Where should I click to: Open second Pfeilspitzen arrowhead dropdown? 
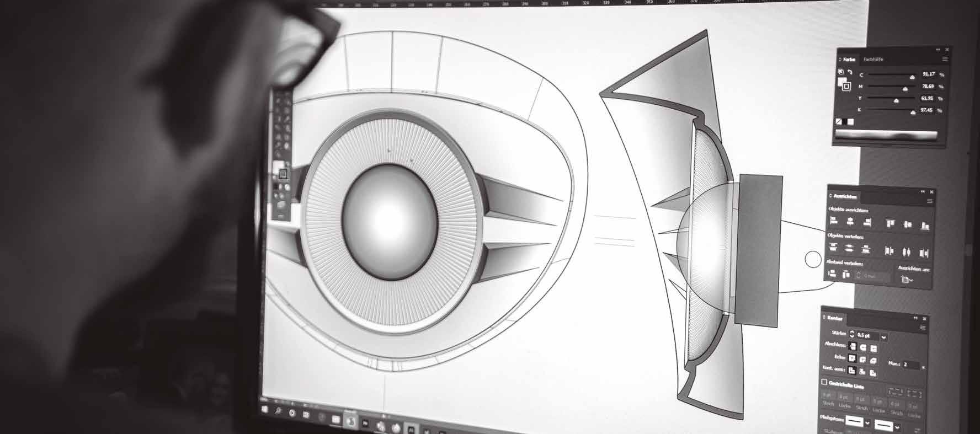[897, 427]
